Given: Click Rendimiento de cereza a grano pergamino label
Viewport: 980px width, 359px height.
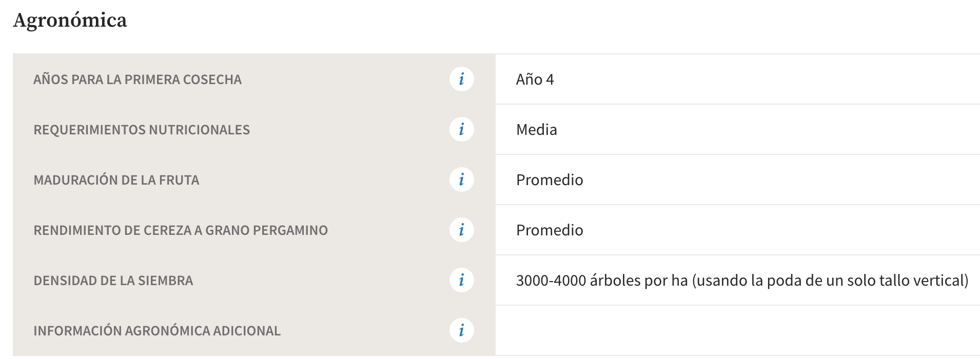Looking at the screenshot, I should click(181, 230).
